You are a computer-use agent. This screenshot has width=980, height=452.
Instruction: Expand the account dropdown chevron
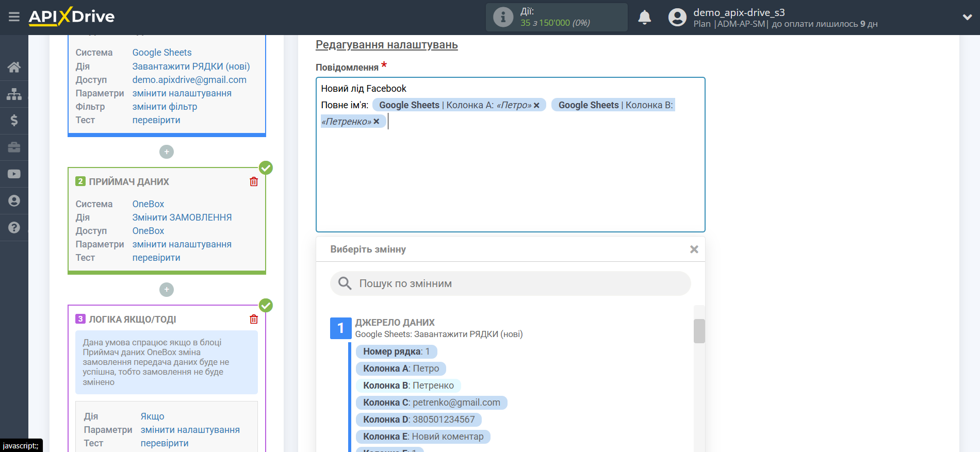[x=967, y=17]
